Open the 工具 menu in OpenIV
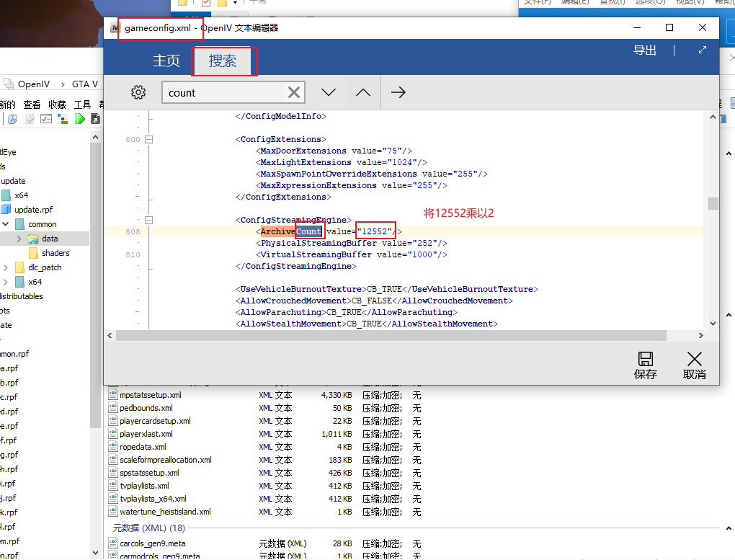Image resolution: width=735 pixels, height=560 pixels. coord(82,105)
